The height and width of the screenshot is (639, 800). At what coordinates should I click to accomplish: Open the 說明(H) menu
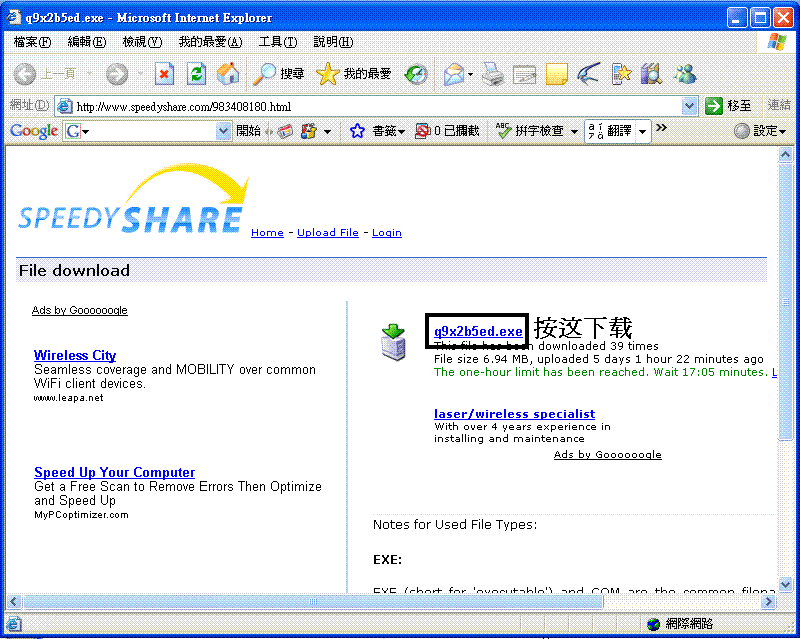(333, 42)
